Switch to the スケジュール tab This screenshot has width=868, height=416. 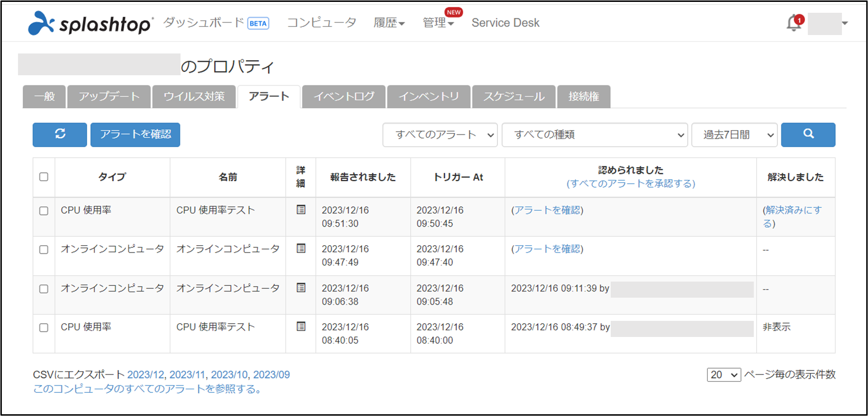[x=514, y=97]
